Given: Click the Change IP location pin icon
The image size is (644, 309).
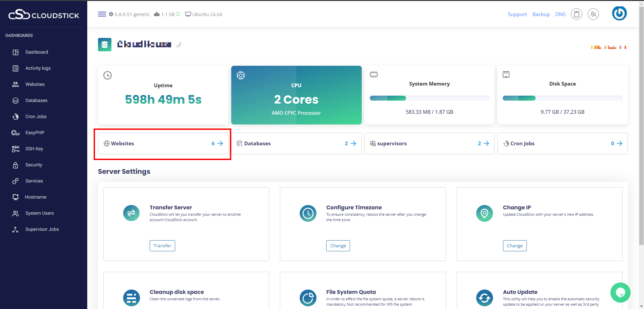Looking at the screenshot, I should (x=484, y=213).
